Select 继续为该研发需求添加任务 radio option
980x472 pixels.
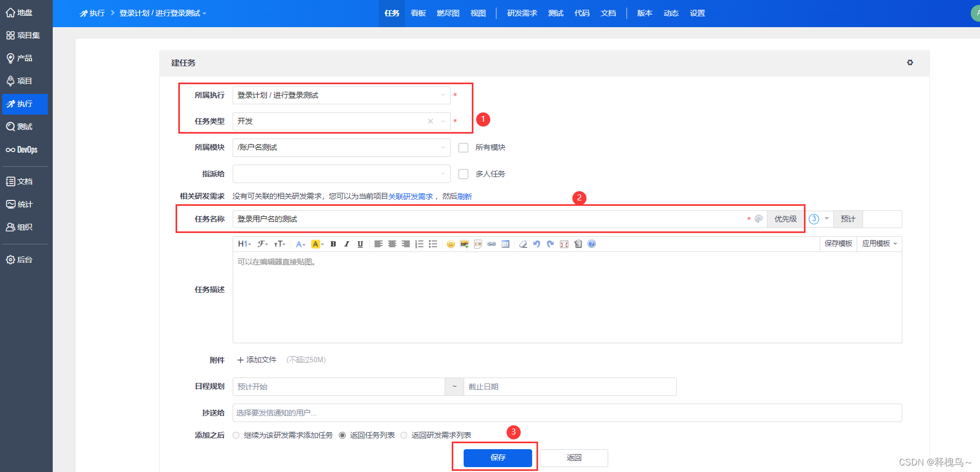[236, 435]
